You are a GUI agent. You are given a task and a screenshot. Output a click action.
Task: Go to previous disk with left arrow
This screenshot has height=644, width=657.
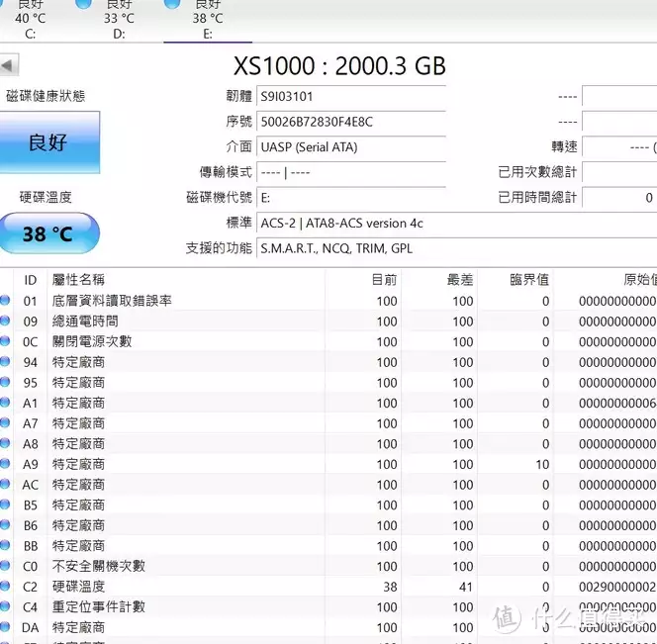[8, 65]
